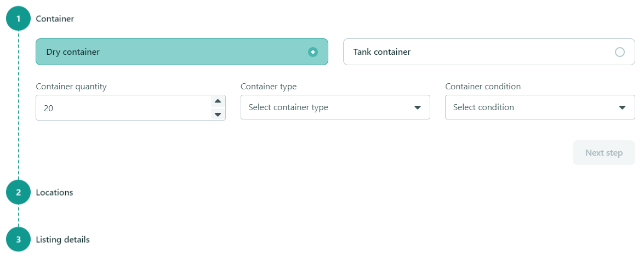Select the Tank container radio button

[x=620, y=52]
